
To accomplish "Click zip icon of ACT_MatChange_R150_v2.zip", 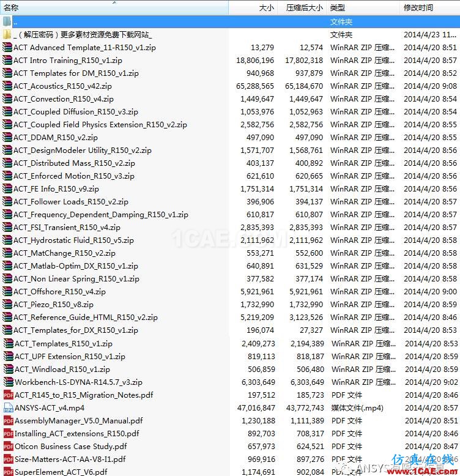I will pyautogui.click(x=7, y=253).
